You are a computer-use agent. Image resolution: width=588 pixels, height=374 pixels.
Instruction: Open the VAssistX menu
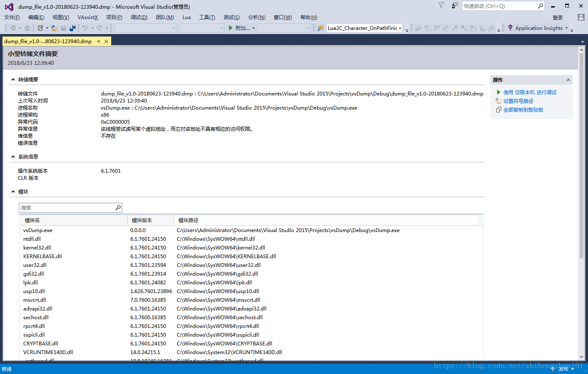coord(88,17)
